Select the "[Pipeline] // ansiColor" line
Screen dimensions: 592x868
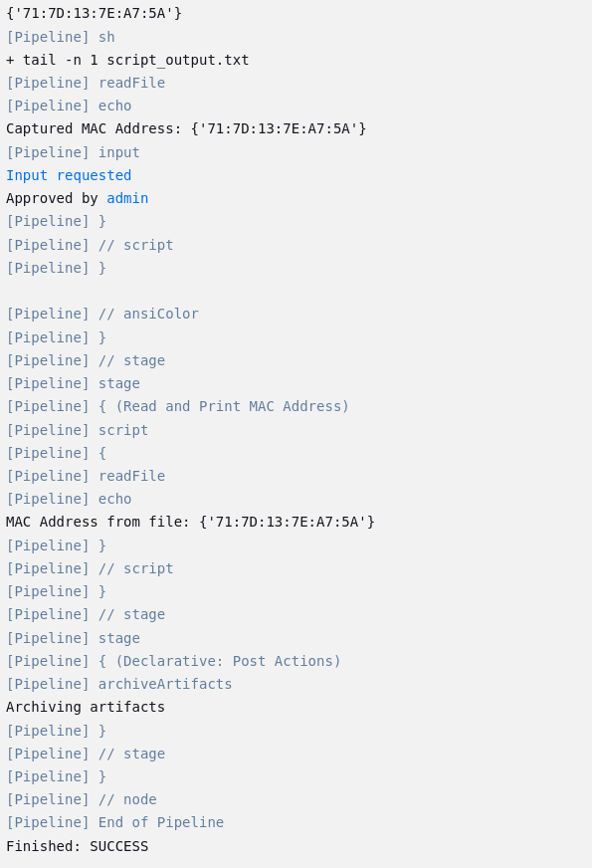(x=102, y=314)
